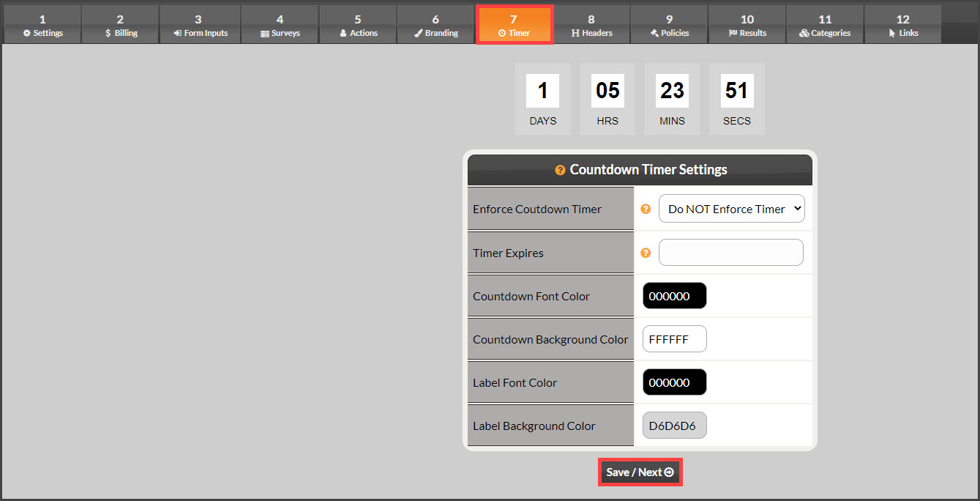The height and width of the screenshot is (501, 980).
Task: Open Label Font Color swatch 000000
Action: click(675, 382)
